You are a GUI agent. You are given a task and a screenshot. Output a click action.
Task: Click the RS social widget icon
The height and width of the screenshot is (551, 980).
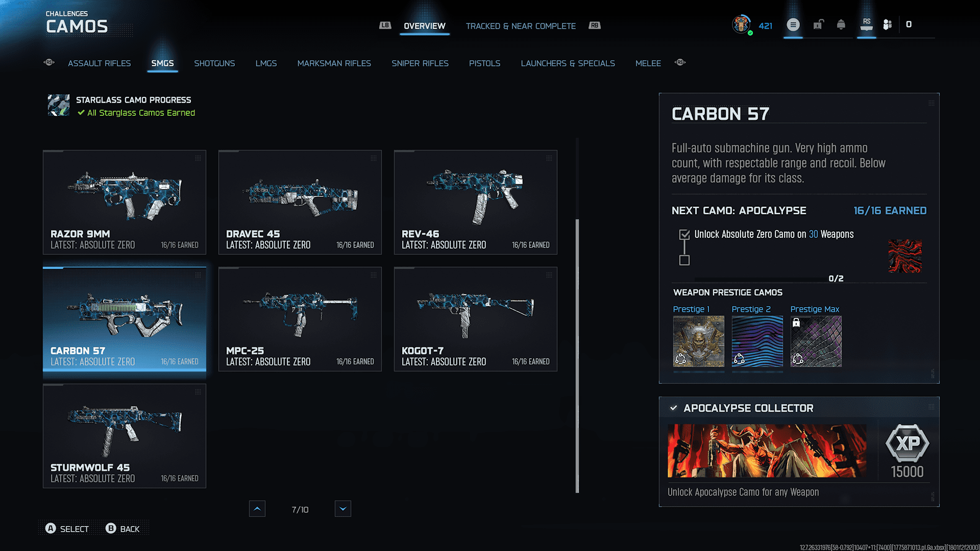866,24
